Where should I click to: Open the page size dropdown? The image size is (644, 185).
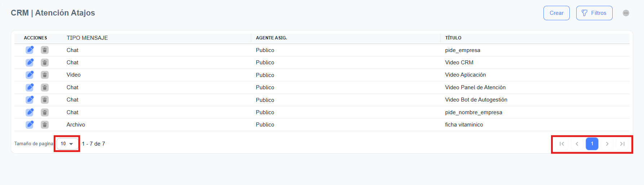click(67, 144)
